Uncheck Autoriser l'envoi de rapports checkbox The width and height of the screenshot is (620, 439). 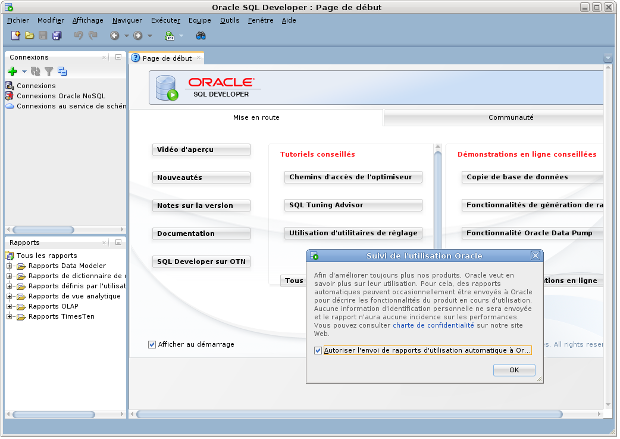coord(318,351)
